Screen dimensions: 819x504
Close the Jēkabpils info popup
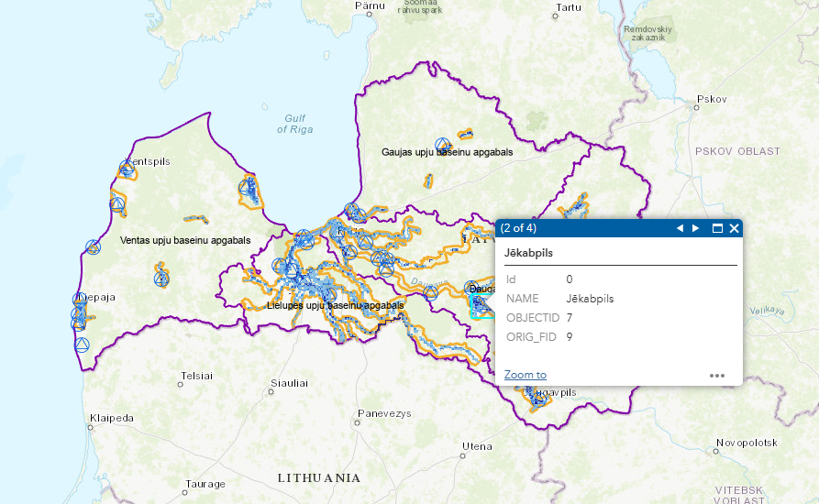click(x=734, y=228)
